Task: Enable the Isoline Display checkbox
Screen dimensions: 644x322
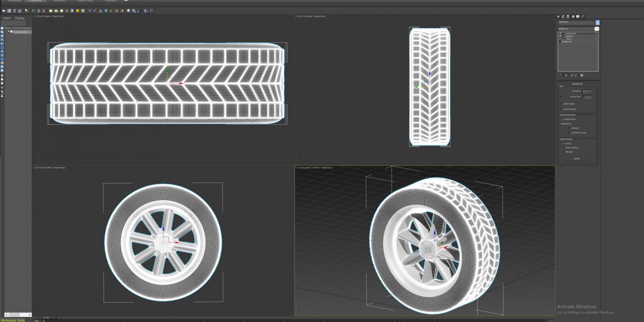Action: pos(562,104)
